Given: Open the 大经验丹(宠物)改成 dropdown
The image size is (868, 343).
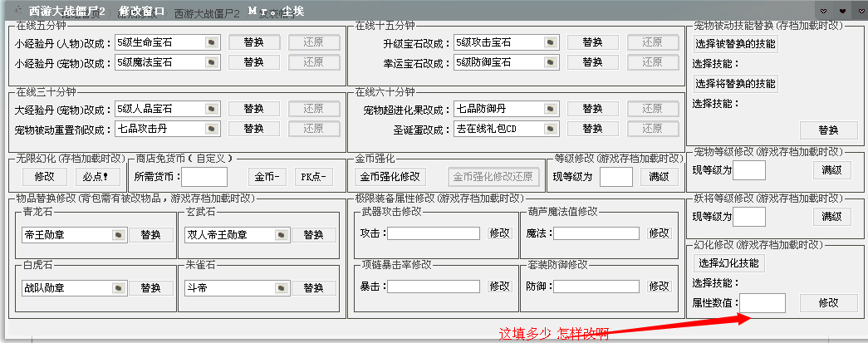Looking at the screenshot, I should coord(212,109).
